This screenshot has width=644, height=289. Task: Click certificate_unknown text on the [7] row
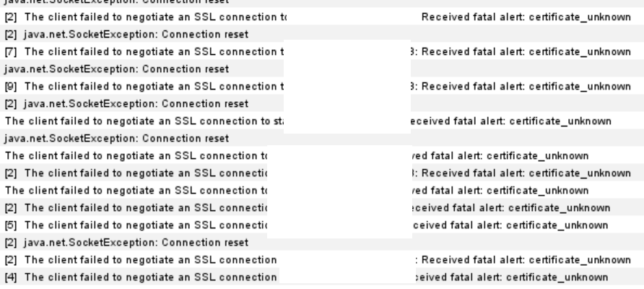point(580,52)
